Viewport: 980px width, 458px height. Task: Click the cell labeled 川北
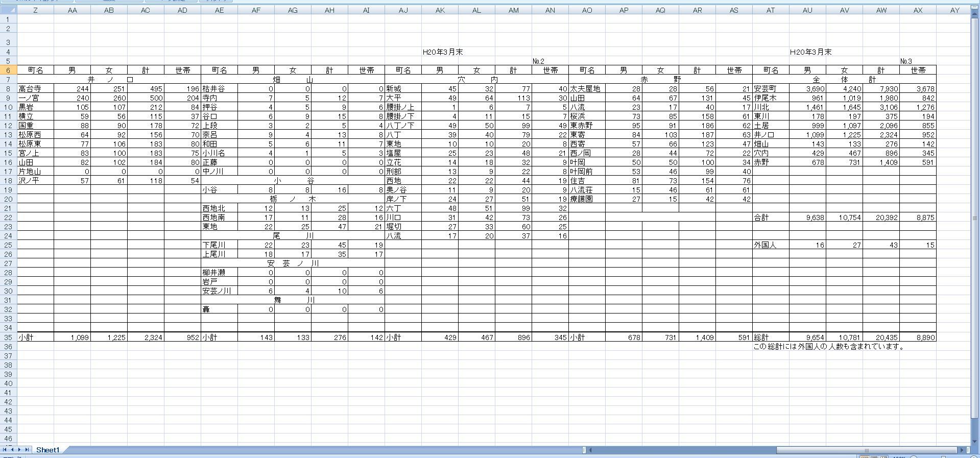[x=771, y=107]
